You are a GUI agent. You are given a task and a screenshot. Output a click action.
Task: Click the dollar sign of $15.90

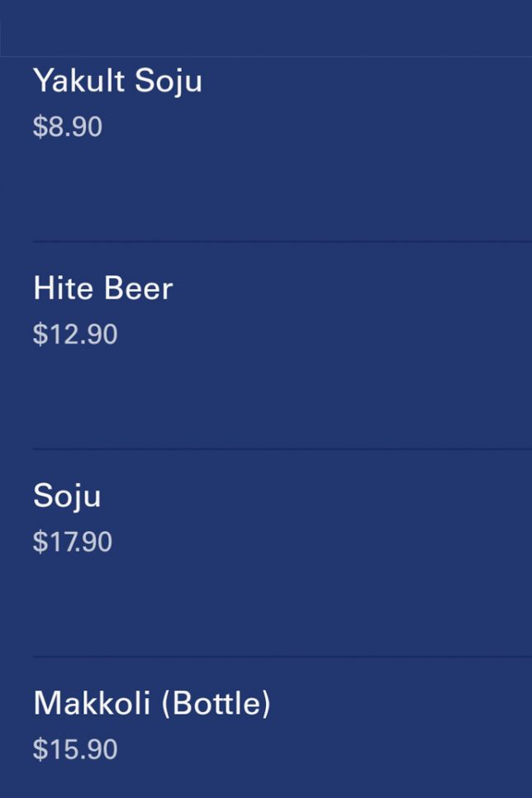pyautogui.click(x=39, y=749)
